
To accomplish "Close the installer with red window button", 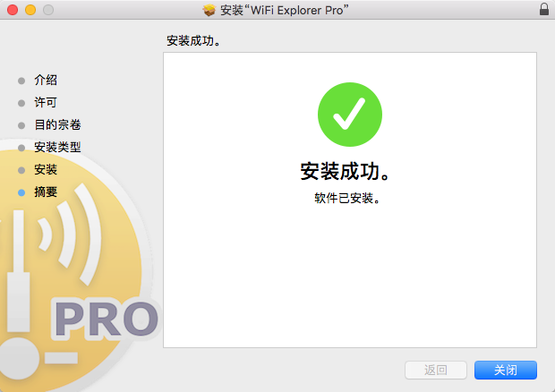I will [x=13, y=10].
